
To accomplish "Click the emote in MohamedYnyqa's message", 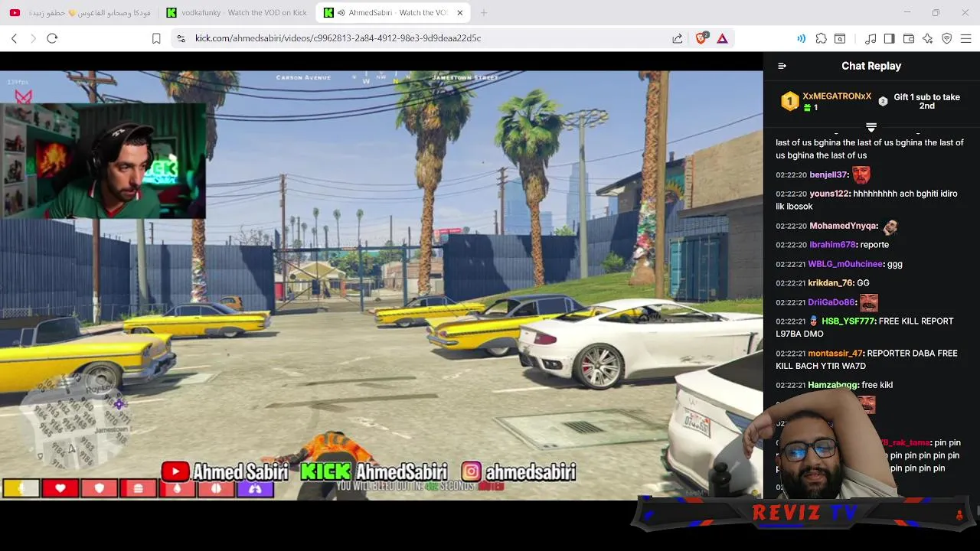I will [x=890, y=227].
